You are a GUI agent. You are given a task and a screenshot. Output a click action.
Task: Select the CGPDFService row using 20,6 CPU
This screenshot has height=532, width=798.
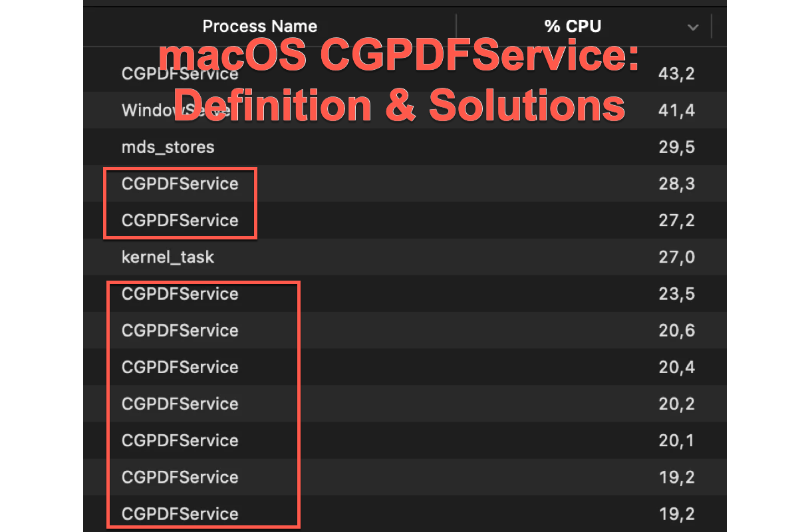[x=405, y=331]
